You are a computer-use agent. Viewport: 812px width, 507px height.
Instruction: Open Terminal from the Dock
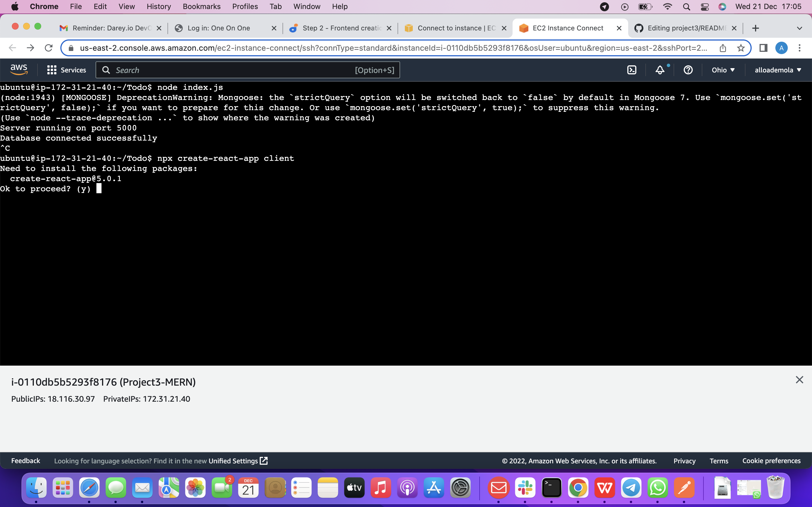[x=551, y=488]
